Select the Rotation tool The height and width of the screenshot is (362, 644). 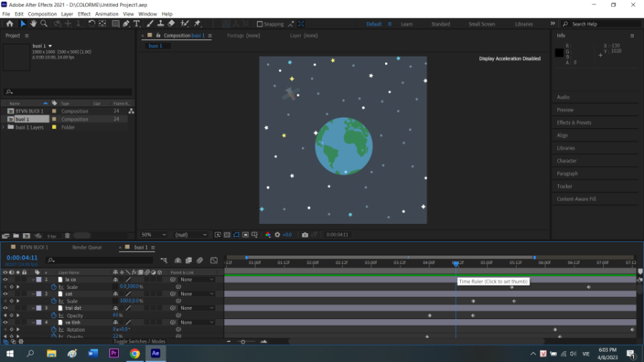(x=92, y=24)
